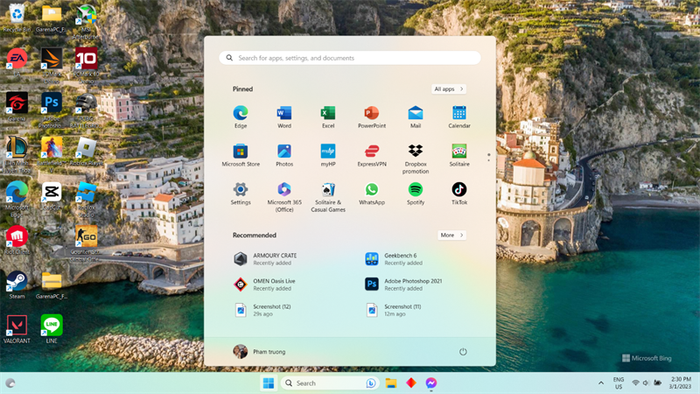This screenshot has width=700, height=394.
Task: Launch Excel from the Start menu
Action: 328,117
